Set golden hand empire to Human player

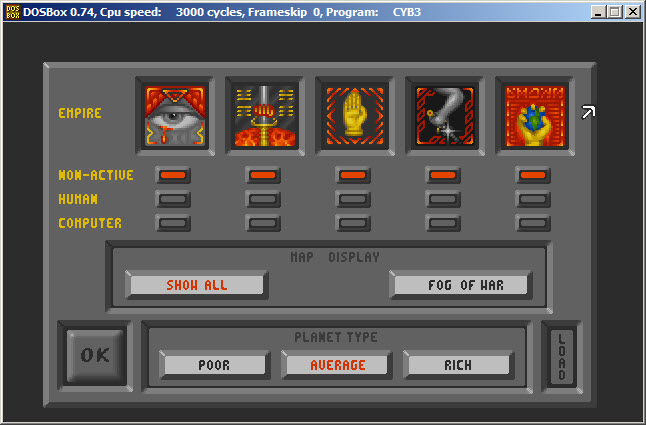coord(353,199)
